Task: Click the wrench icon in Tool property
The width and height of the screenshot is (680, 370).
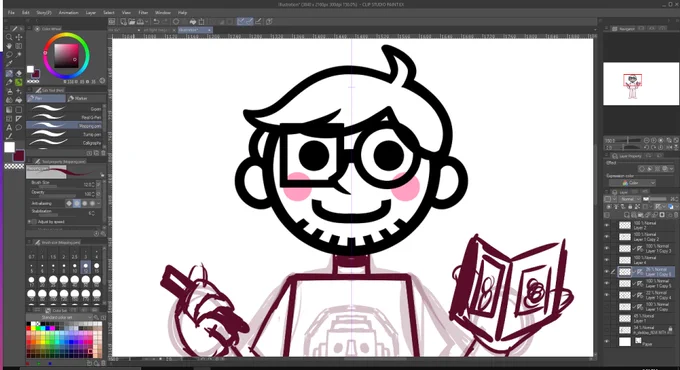Action: coord(103,234)
